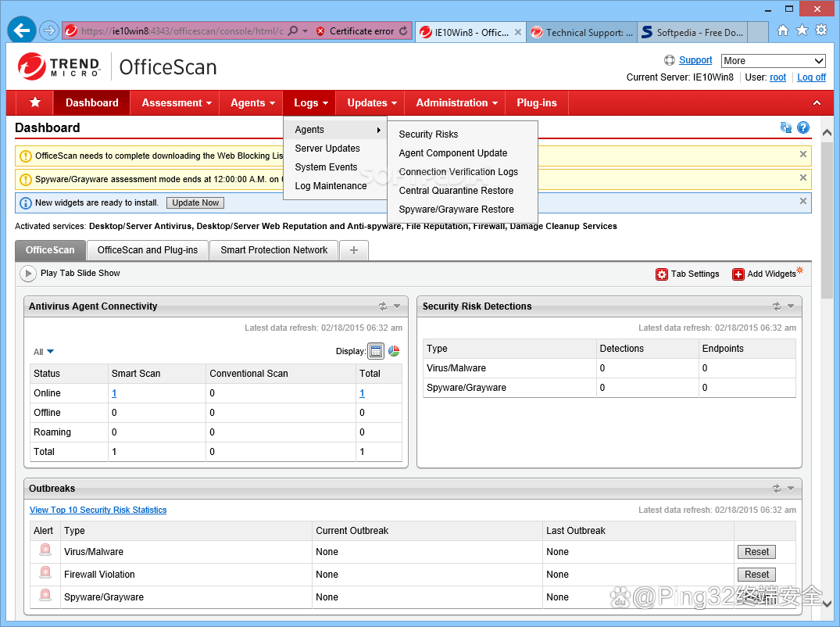
Task: Click the search magnifier in the address bar
Action: (x=293, y=31)
